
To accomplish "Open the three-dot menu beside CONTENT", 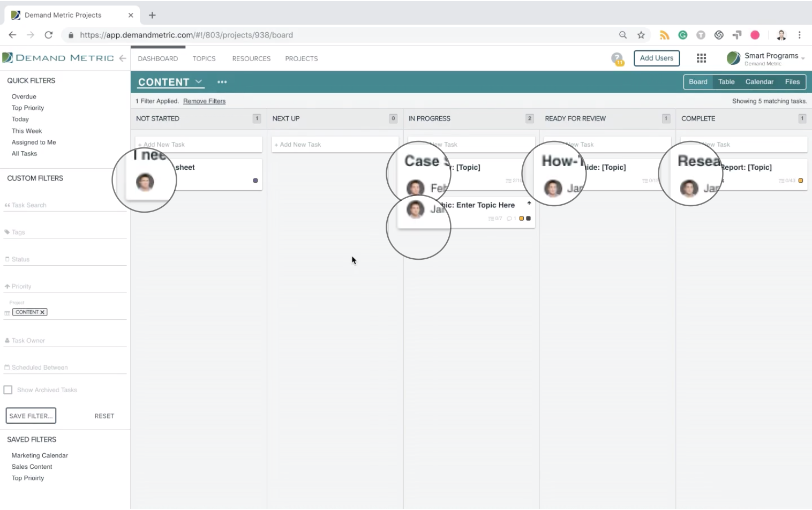I will click(222, 82).
